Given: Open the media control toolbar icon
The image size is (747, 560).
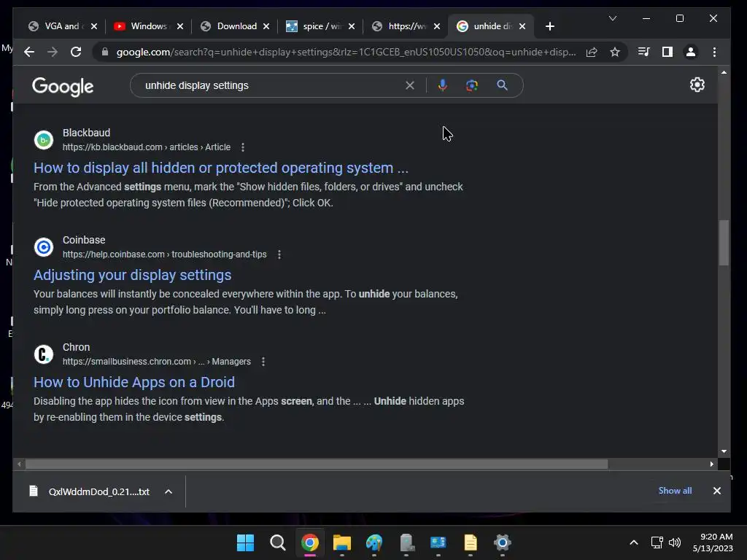Looking at the screenshot, I should (643, 52).
